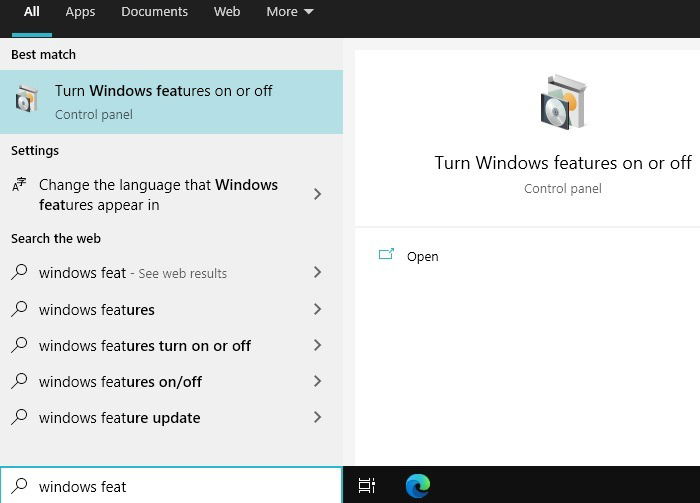Click search icon beside 'windows features turn on or off'
Viewport: 700px width, 503px height.
19,345
